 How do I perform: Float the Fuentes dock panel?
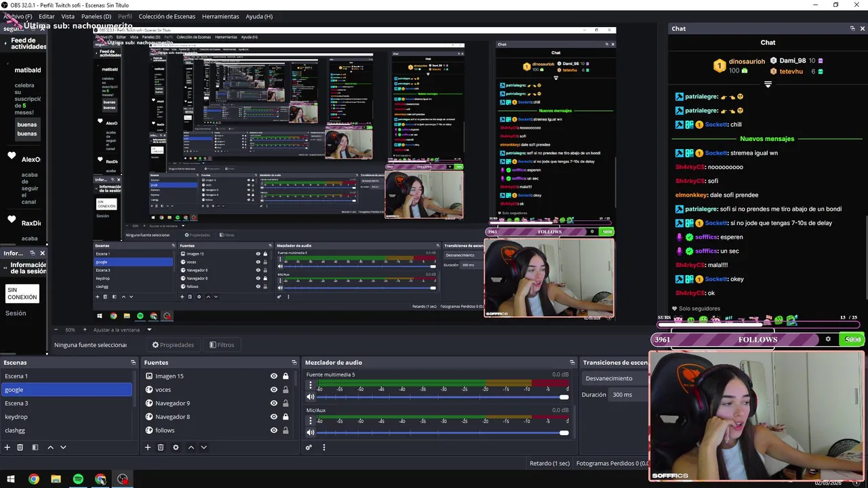294,363
